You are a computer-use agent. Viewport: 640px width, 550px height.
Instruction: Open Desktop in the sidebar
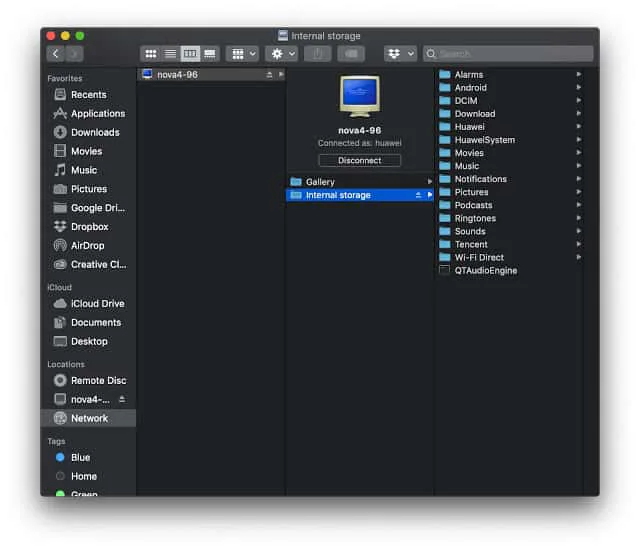89,341
